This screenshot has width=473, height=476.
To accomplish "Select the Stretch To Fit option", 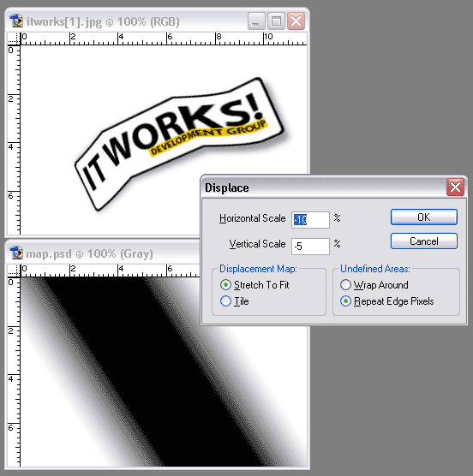I will (254, 285).
